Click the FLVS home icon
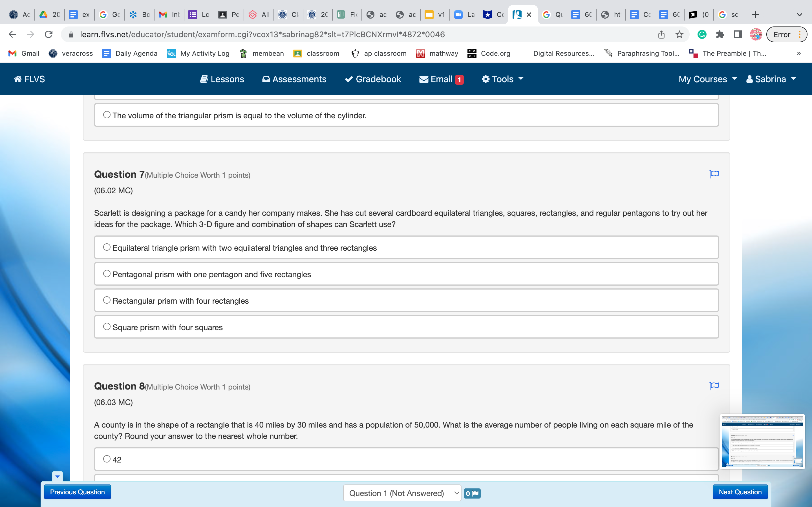The width and height of the screenshot is (812, 507). (29, 79)
